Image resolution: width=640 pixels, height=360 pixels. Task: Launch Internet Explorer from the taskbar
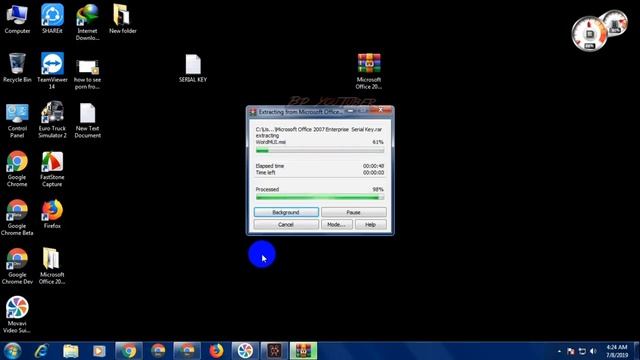click(x=41, y=351)
